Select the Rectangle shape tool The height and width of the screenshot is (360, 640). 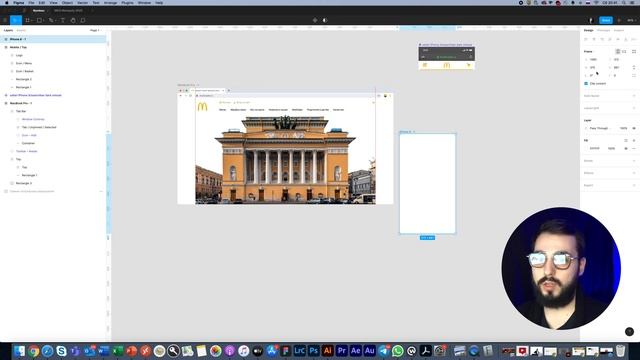click(x=39, y=20)
